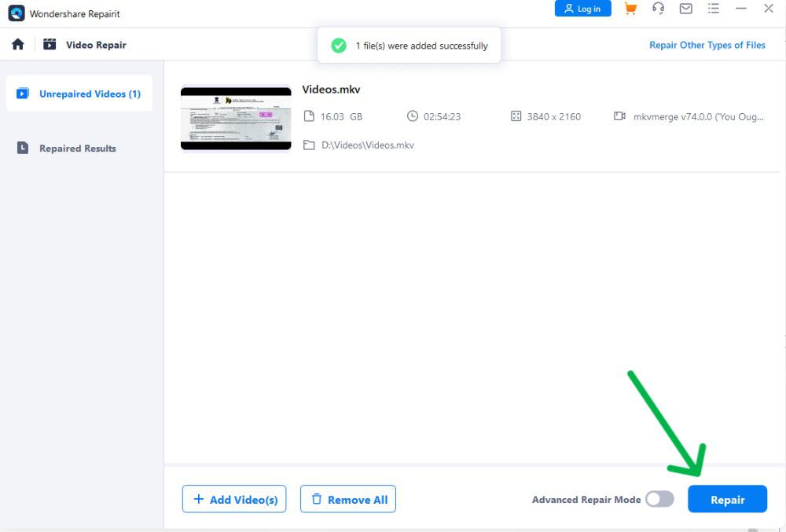Image resolution: width=786 pixels, height=532 pixels.
Task: Click the Videos.mkv thumbnail preview
Action: coord(236,118)
